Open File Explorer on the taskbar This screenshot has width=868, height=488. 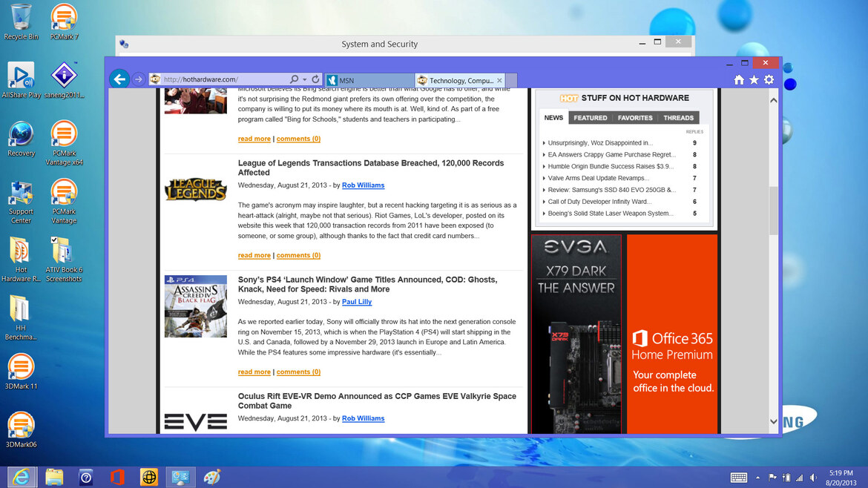(x=53, y=477)
